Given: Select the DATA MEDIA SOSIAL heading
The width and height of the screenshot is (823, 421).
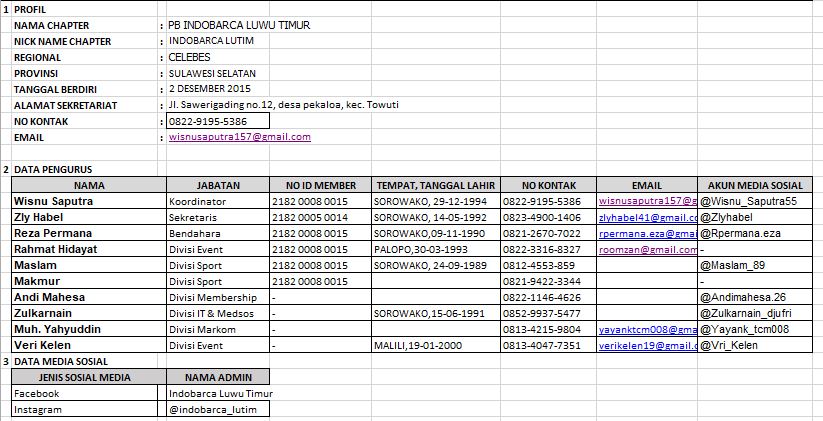Looking at the screenshot, I should click(x=61, y=362).
